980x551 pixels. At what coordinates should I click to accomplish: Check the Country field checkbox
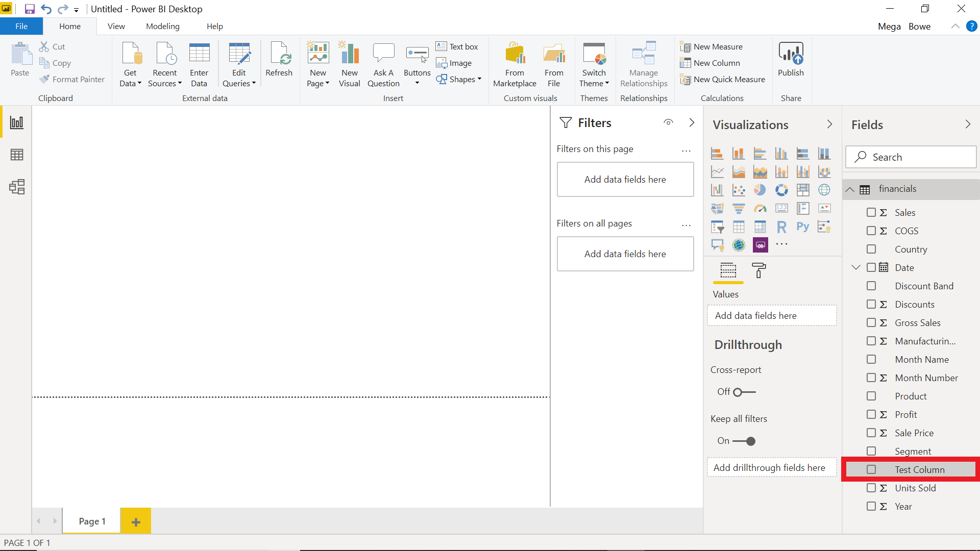[x=871, y=249]
